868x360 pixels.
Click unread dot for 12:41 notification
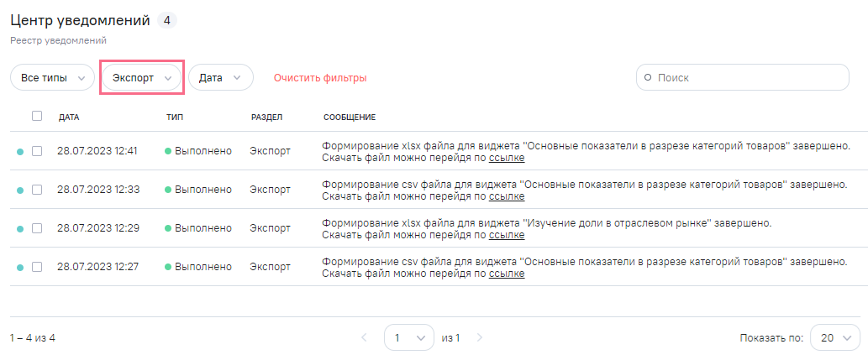20,152
